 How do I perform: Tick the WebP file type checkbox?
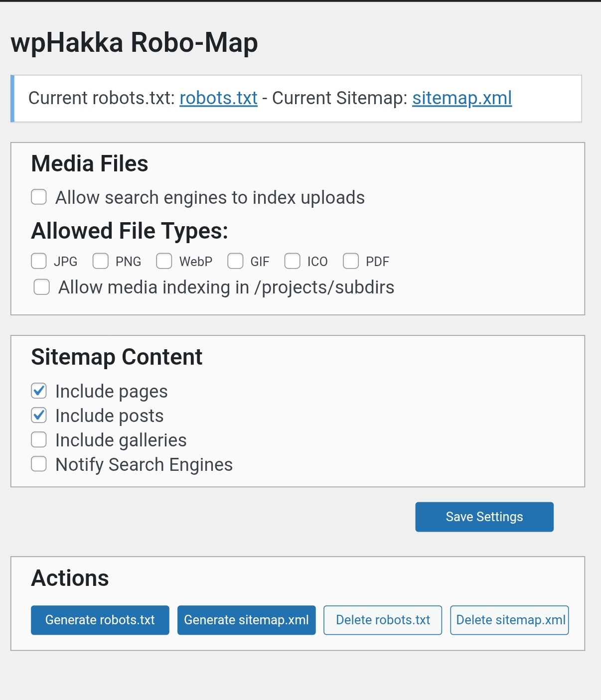[164, 261]
